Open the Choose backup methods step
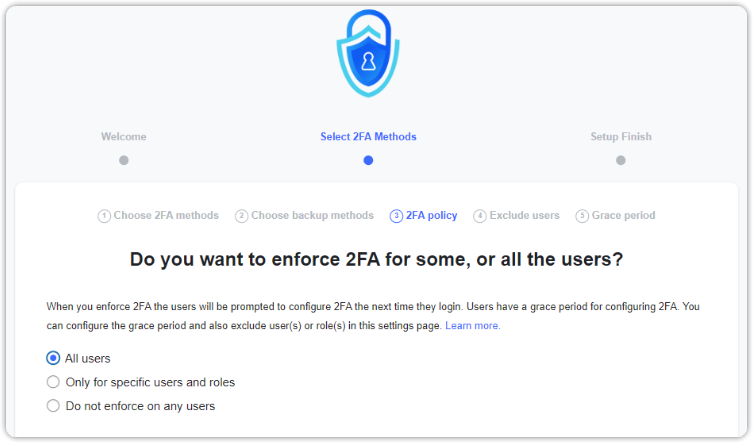 (312, 215)
